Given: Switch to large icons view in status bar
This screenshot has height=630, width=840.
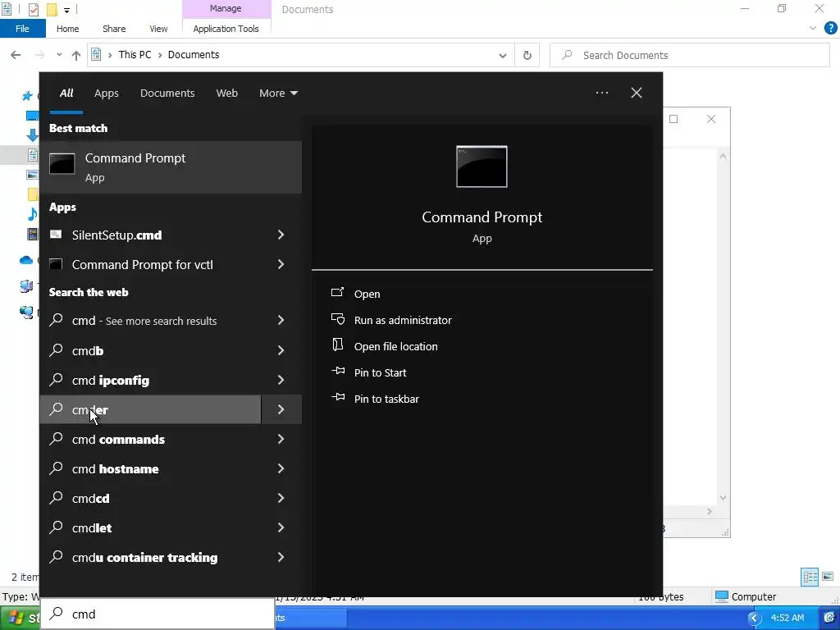Looking at the screenshot, I should click(x=828, y=577).
